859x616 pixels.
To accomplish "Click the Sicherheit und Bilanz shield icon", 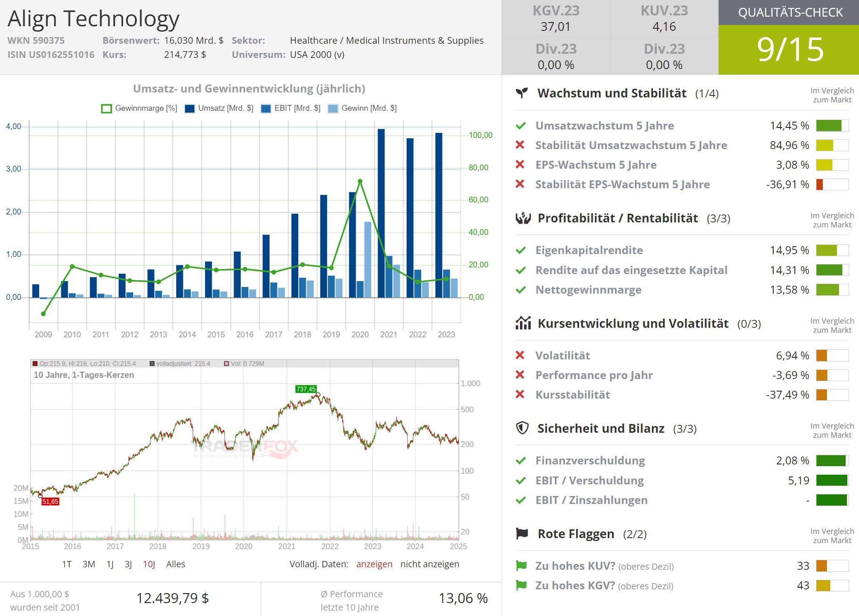I will [x=522, y=428].
